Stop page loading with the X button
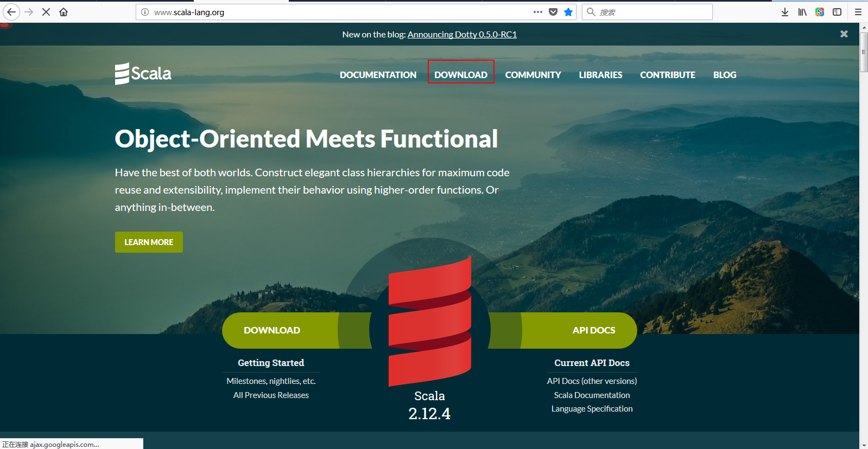The image size is (868, 449). tap(46, 12)
